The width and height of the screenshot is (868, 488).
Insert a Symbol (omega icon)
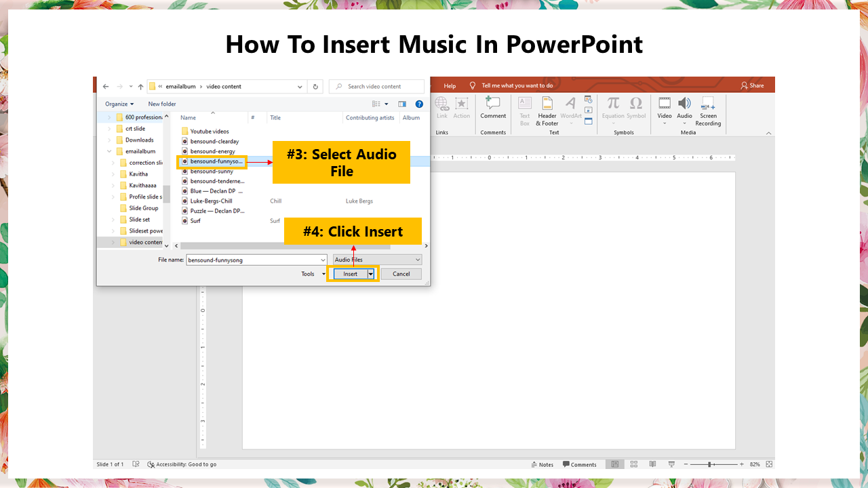[x=636, y=108]
